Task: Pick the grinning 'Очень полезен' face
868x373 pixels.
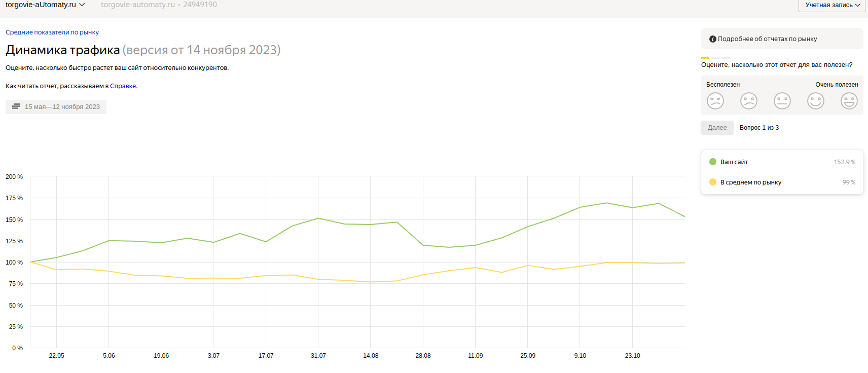Action: (x=849, y=101)
